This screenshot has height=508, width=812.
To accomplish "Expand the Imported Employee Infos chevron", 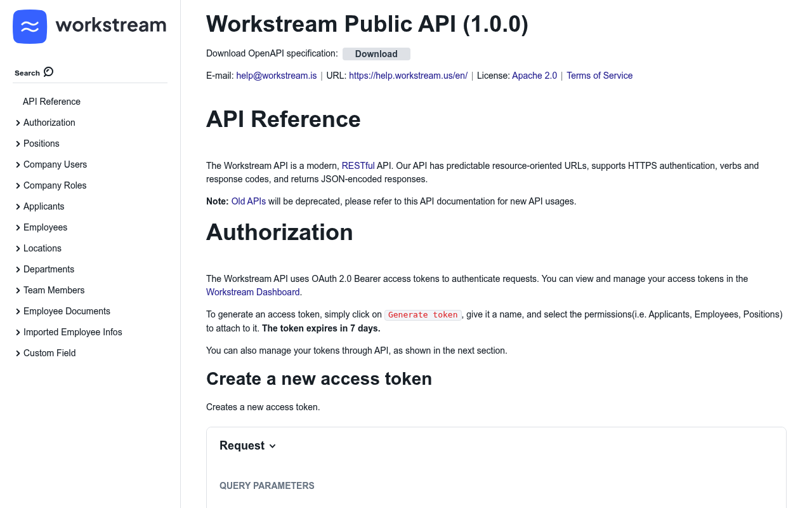I will click(x=18, y=333).
